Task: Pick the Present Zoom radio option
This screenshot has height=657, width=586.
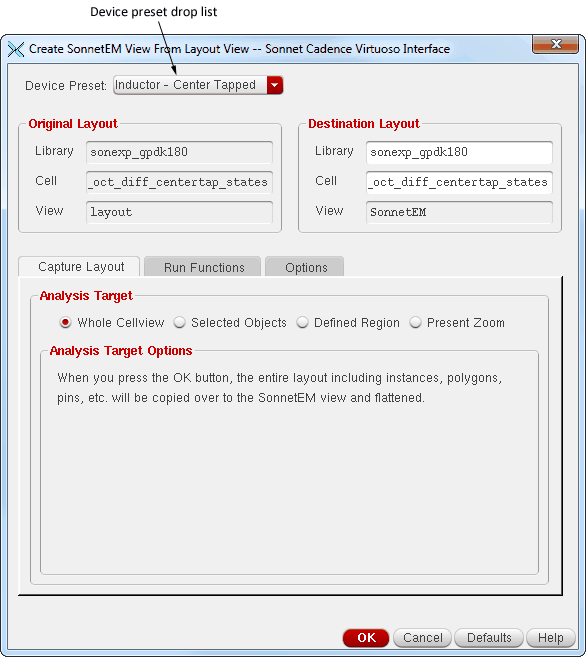Action: click(415, 323)
